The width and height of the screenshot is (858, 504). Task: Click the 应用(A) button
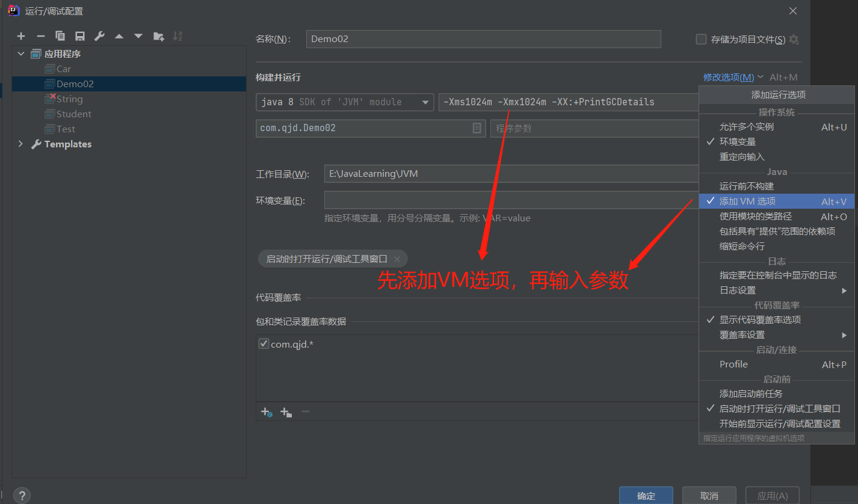tap(773, 496)
